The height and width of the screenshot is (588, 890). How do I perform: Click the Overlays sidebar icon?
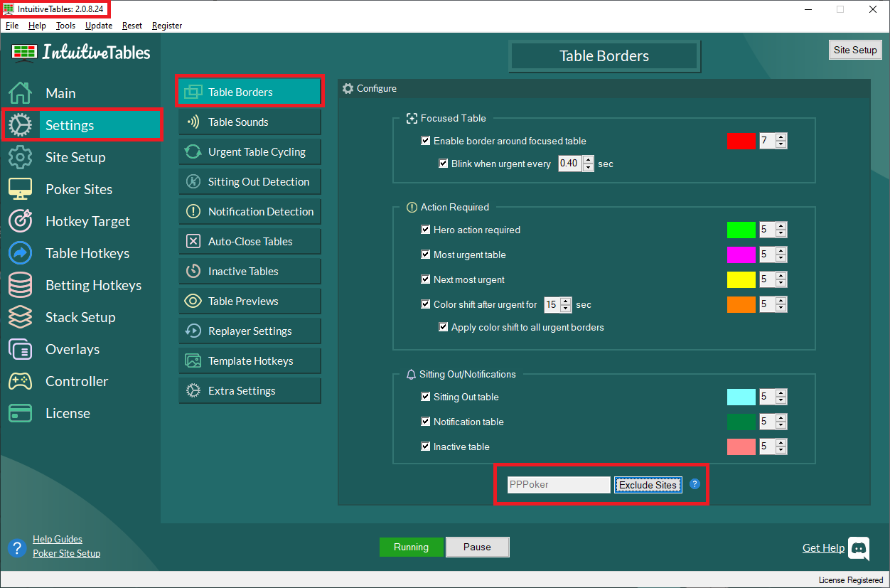pos(21,349)
